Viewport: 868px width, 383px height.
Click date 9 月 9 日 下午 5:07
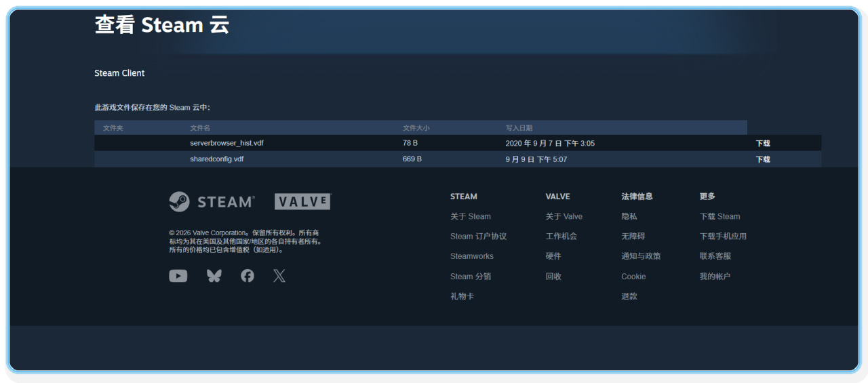(536, 159)
